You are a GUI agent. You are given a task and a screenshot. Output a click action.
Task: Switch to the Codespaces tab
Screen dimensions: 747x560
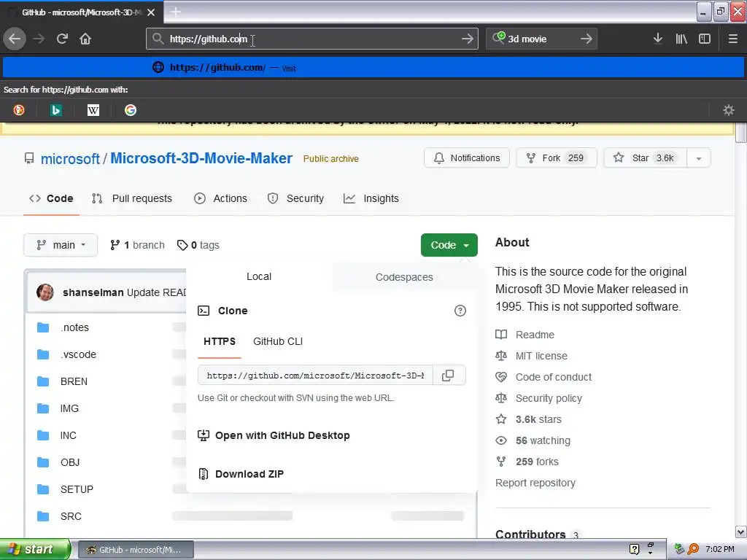pyautogui.click(x=404, y=277)
